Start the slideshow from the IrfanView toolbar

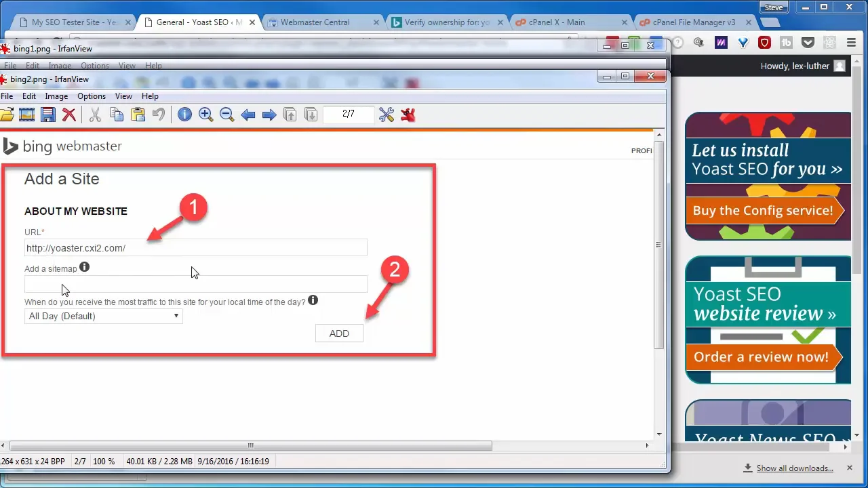pyautogui.click(x=26, y=115)
